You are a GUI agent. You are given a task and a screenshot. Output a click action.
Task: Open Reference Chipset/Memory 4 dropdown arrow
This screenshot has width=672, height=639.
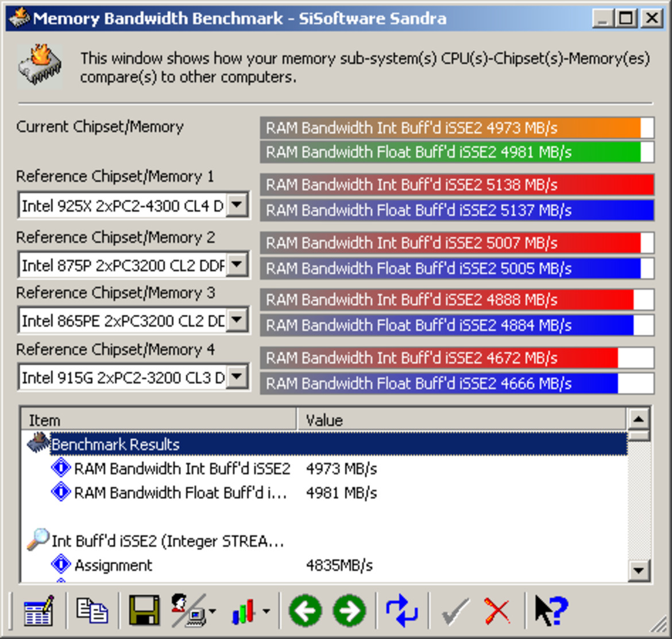click(x=237, y=377)
